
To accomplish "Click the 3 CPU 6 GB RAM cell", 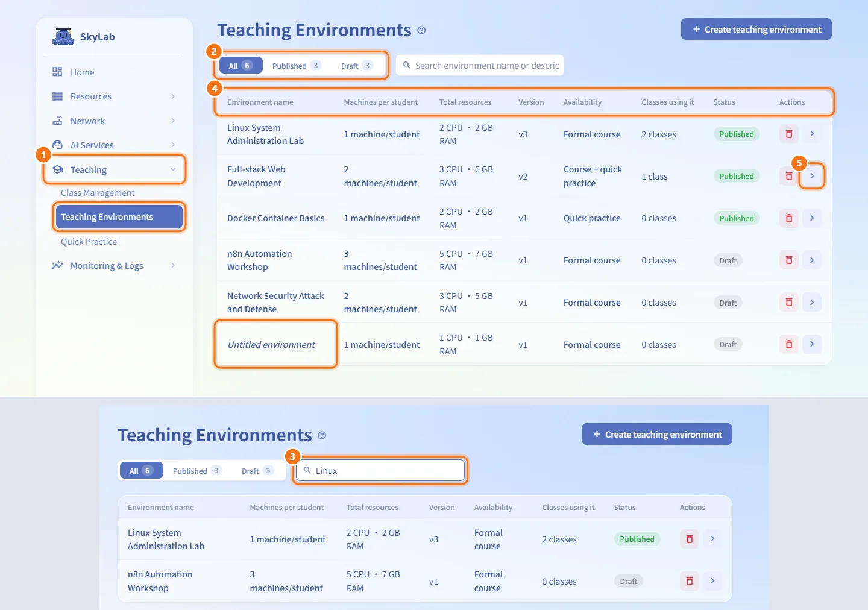I will pos(466,176).
